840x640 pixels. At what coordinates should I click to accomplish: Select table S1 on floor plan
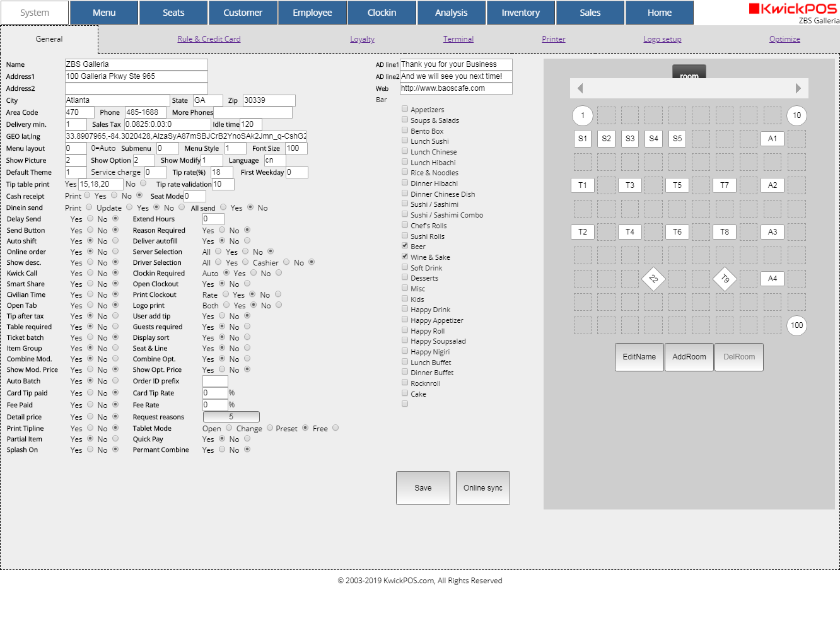pyautogui.click(x=583, y=139)
